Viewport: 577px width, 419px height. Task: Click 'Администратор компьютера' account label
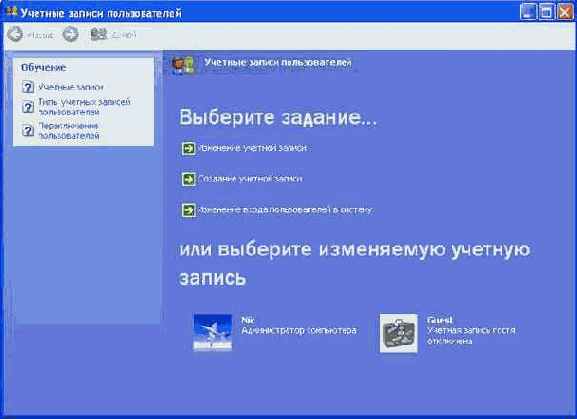click(299, 330)
